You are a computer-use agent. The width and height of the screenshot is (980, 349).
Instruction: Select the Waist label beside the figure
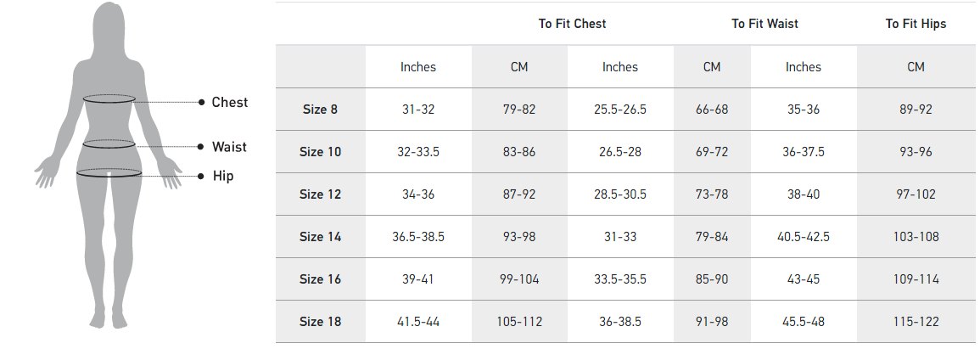[229, 147]
